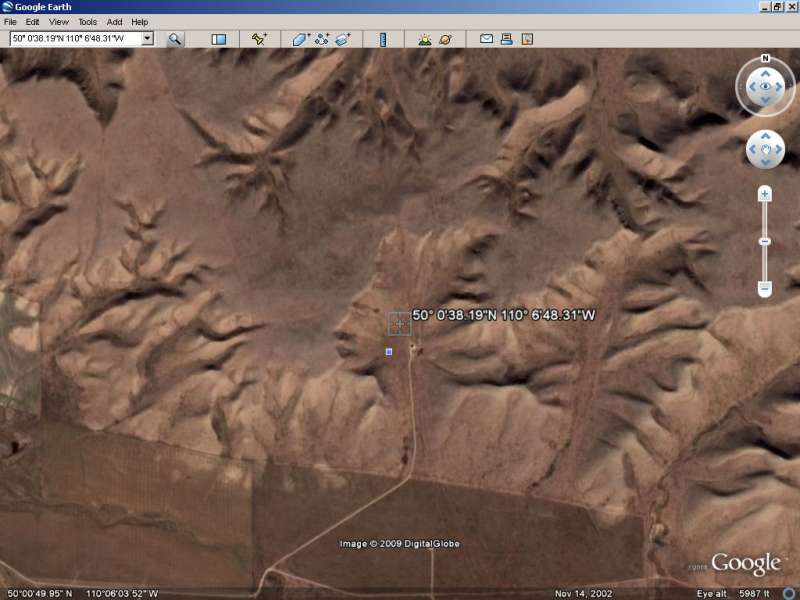Screen dimensions: 800x600
Task: Click the zoom in plus button
Action: [765, 194]
